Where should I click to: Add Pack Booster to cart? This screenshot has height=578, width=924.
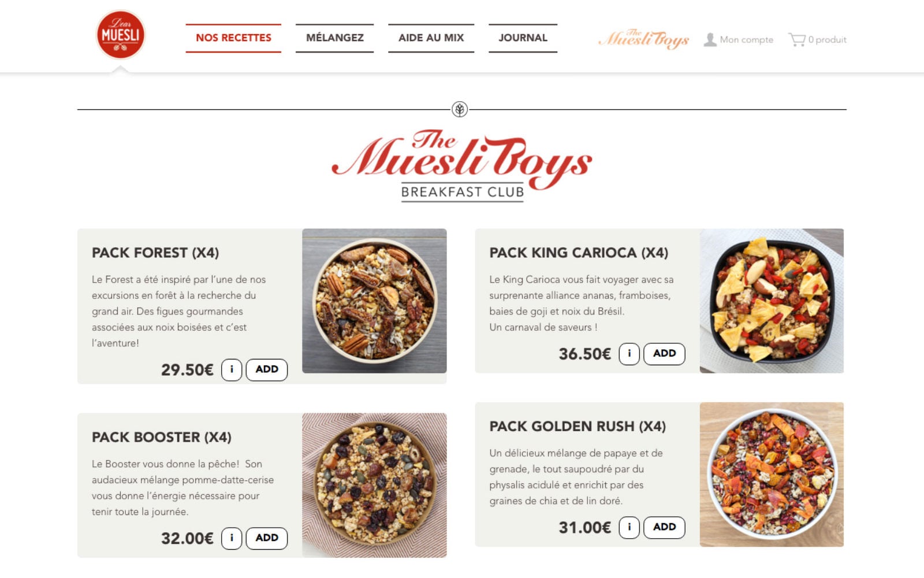267,538
